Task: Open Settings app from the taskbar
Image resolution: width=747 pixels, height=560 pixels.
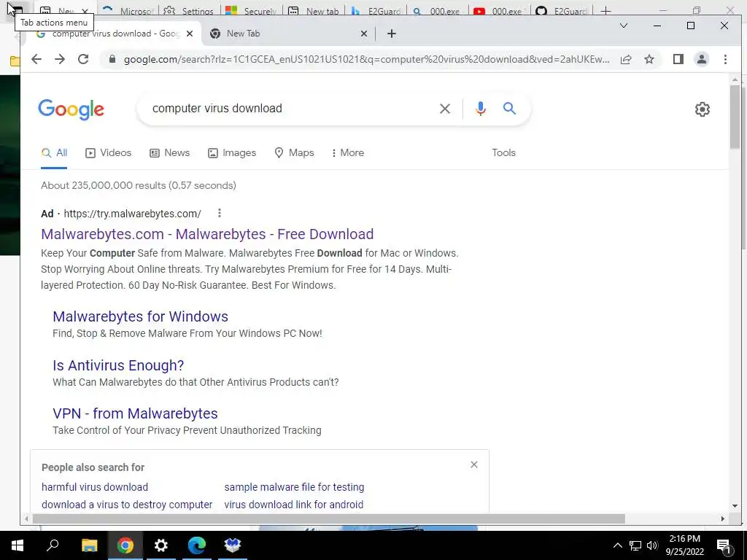Action: pyautogui.click(x=161, y=545)
